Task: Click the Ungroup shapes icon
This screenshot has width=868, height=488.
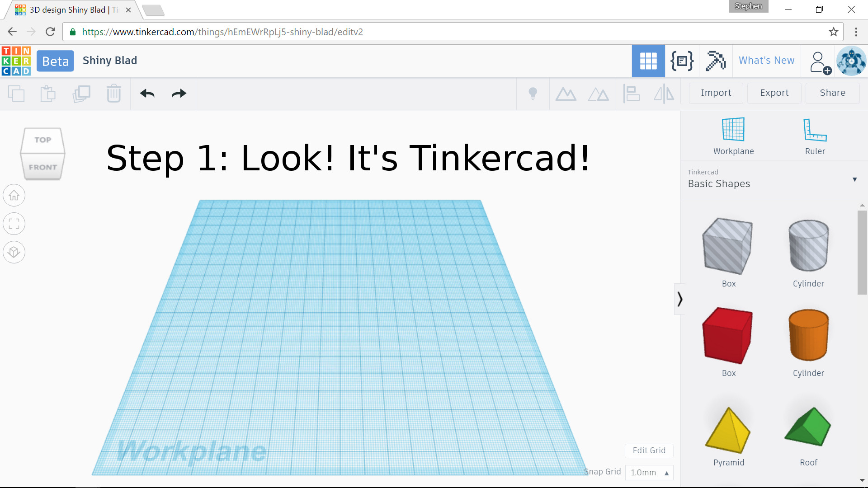Action: point(599,94)
